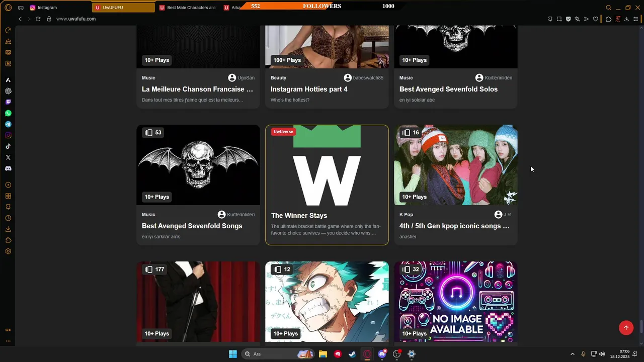Click the UwUverse red badge
The image size is (644, 362).
tap(283, 132)
